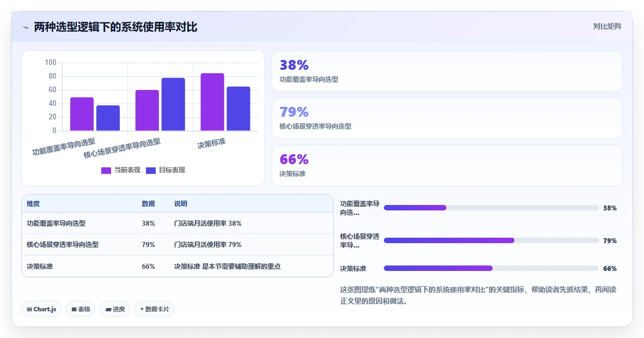Select table cell 功能覆盖率导向选型
This screenshot has width=644, height=338.
[56, 224]
